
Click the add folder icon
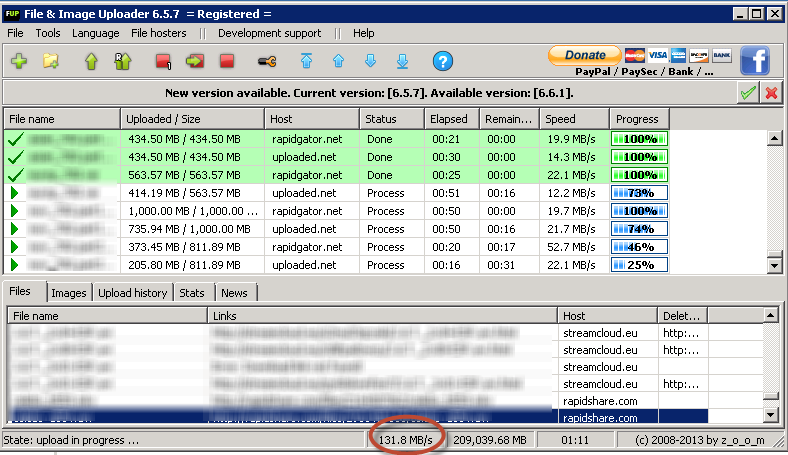click(x=51, y=62)
